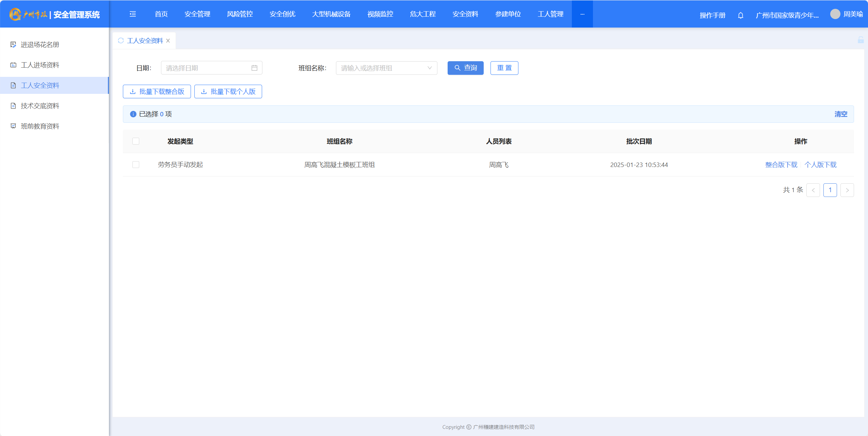Go to 技术交底资料 in sidebar
Screen dimensions: 868x436
click(40, 106)
